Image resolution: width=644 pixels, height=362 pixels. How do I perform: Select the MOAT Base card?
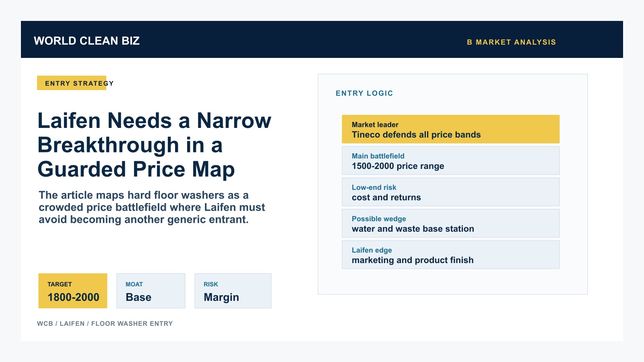151,291
